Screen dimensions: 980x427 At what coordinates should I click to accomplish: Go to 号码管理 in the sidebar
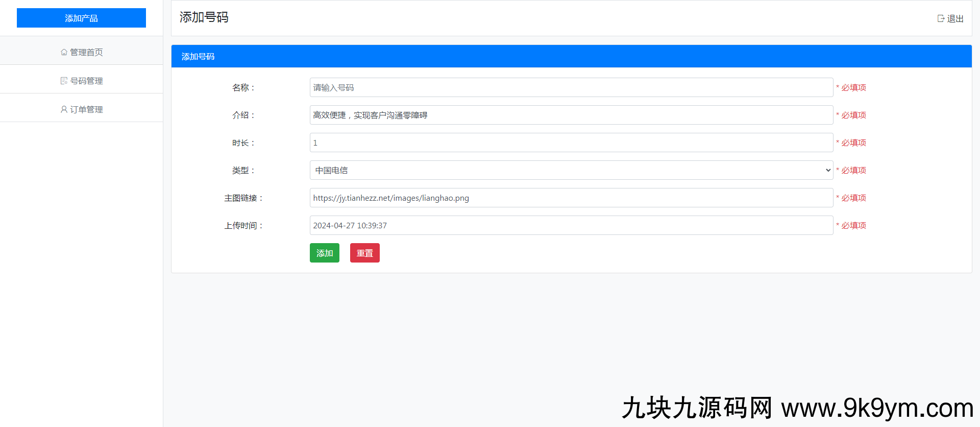[86, 81]
